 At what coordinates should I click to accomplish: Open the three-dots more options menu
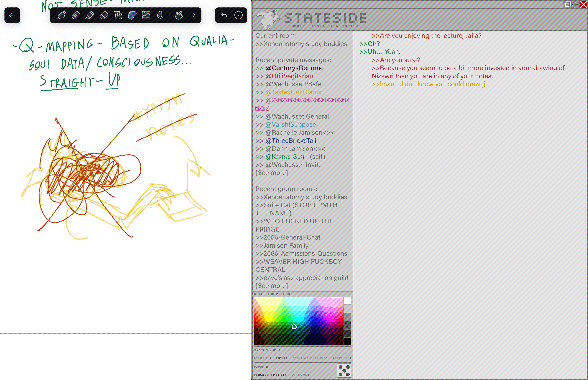(238, 15)
